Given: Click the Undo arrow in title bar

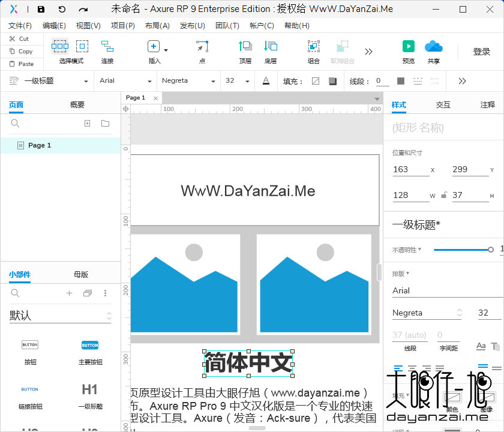Looking at the screenshot, I should pos(62,10).
